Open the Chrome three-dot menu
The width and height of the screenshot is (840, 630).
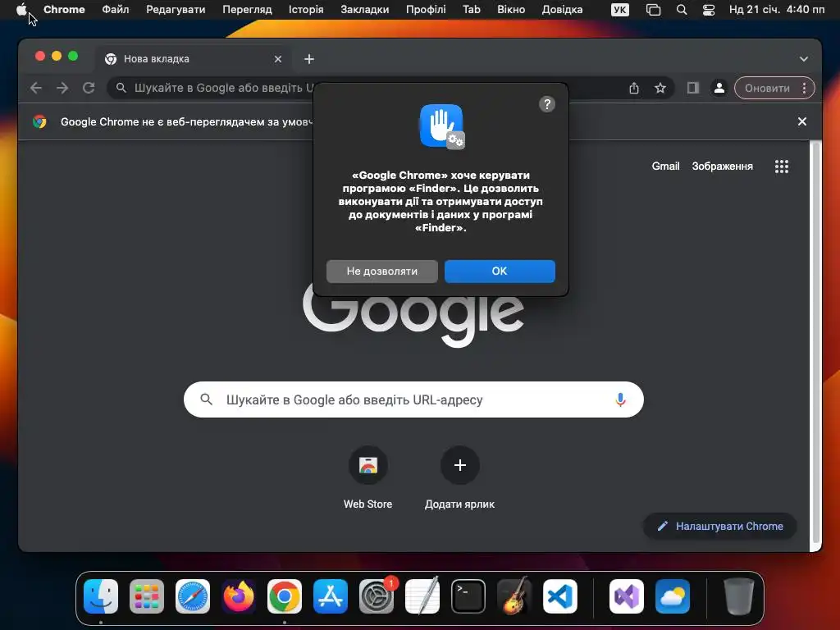pos(804,88)
